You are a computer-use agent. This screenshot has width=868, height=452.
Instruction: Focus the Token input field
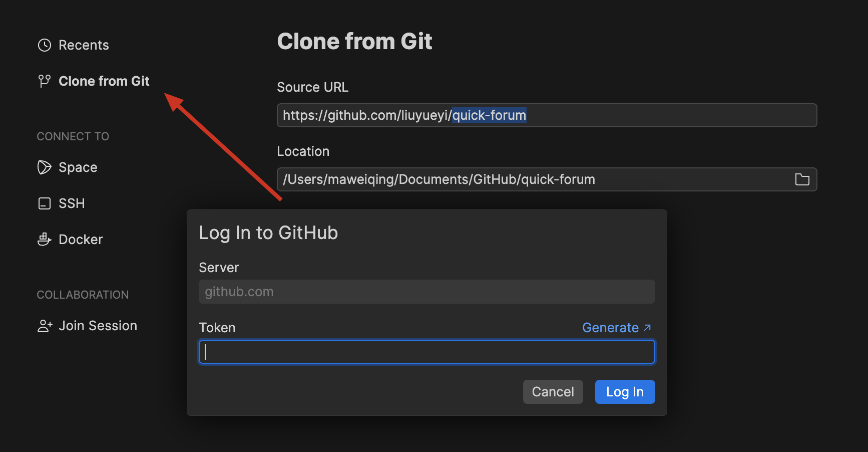click(426, 352)
